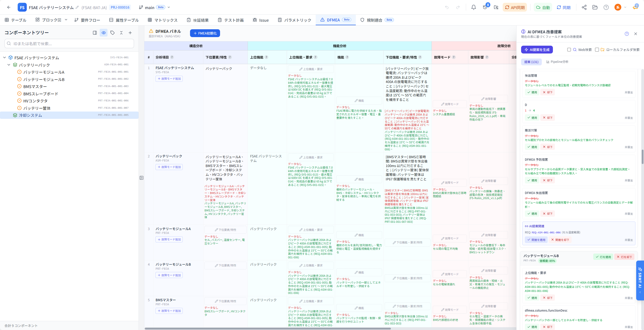The height and width of the screenshot is (330, 644).
Task: Click the plus icon to add component
Action: (x=130, y=33)
